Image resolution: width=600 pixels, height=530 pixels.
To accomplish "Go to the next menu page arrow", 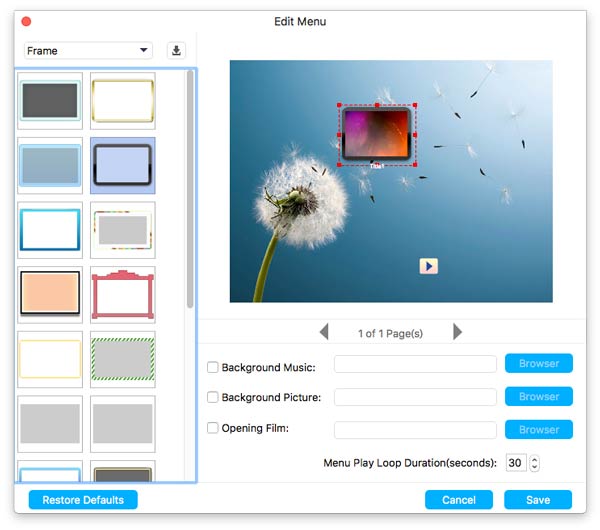I will tap(457, 332).
